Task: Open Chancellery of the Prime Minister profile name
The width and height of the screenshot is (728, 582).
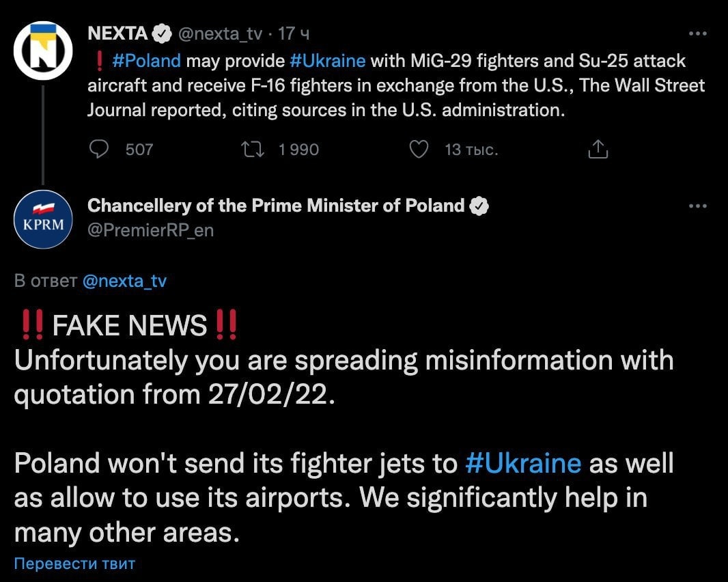Action: pos(276,205)
